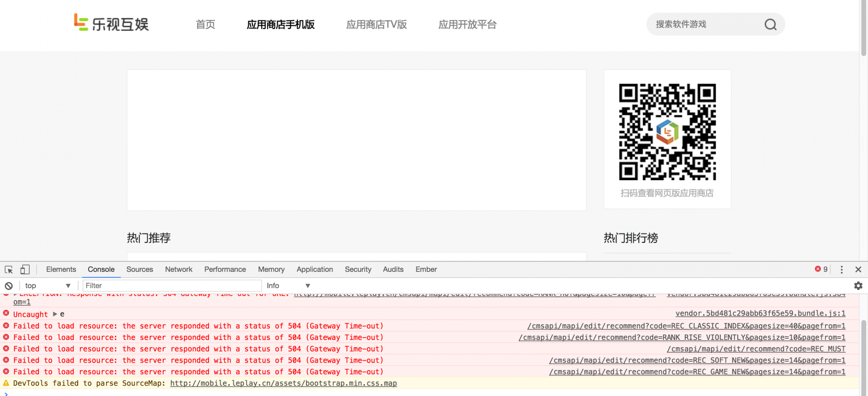
Task: Open the REC_GAME_NEW resource link
Action: tap(697, 372)
